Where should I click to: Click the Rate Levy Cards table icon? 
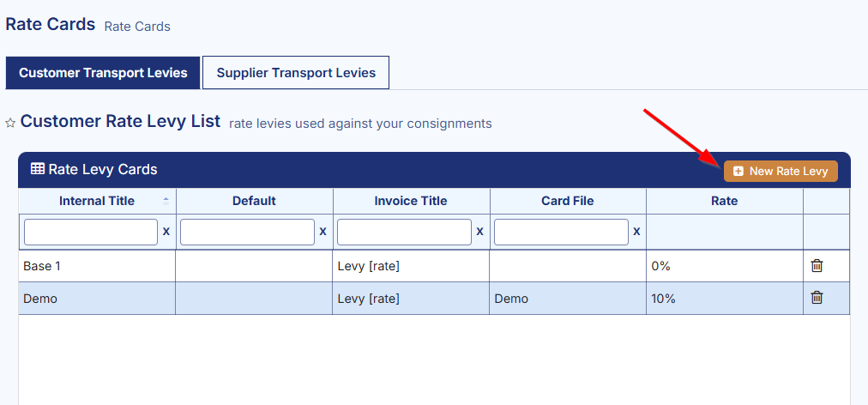pyautogui.click(x=38, y=169)
